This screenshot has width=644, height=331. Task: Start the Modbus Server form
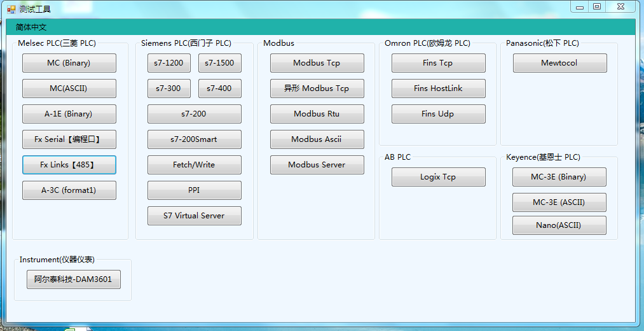(317, 165)
